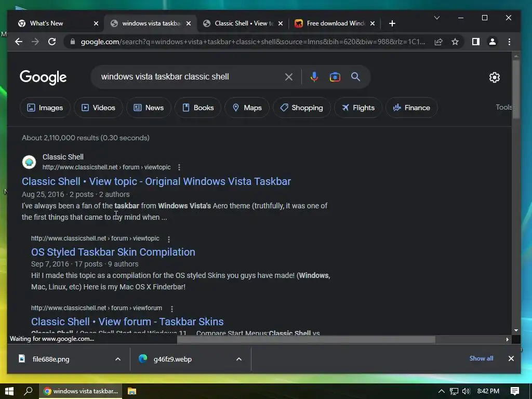This screenshot has height=399, width=532.
Task: Click the scroll-down arrow on vertical scrollbar
Action: pyautogui.click(x=516, y=330)
